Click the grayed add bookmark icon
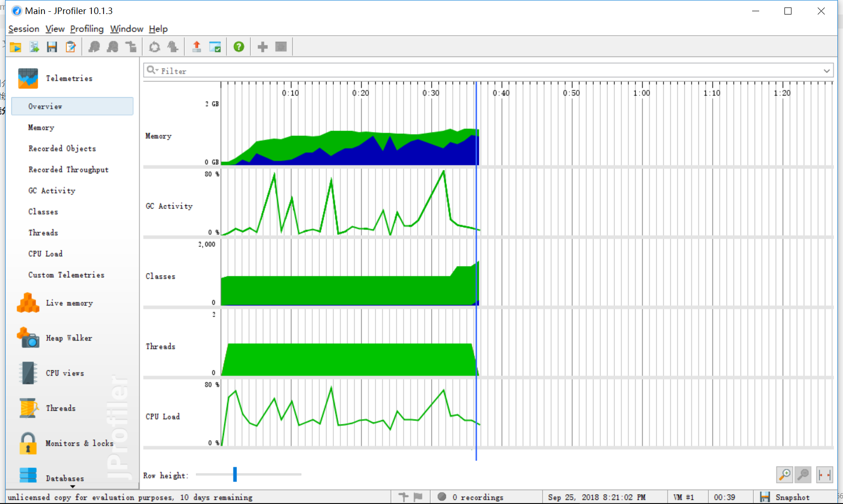 (x=173, y=47)
